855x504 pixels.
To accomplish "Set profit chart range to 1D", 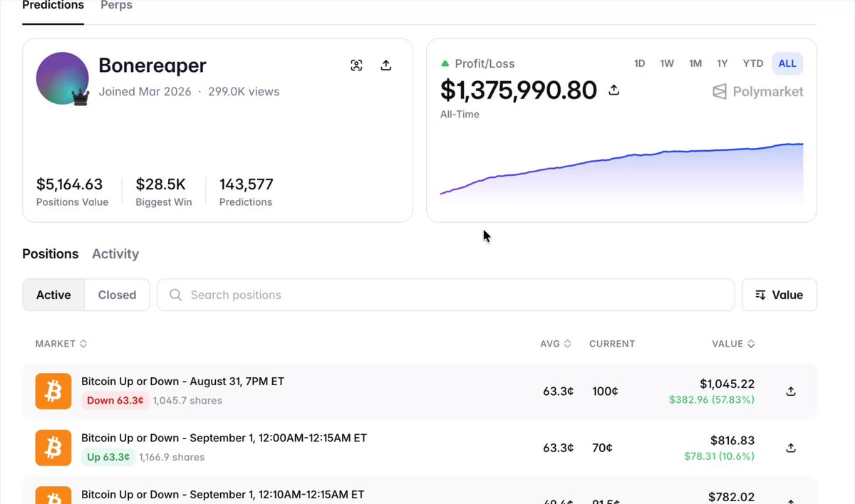I will pos(640,63).
